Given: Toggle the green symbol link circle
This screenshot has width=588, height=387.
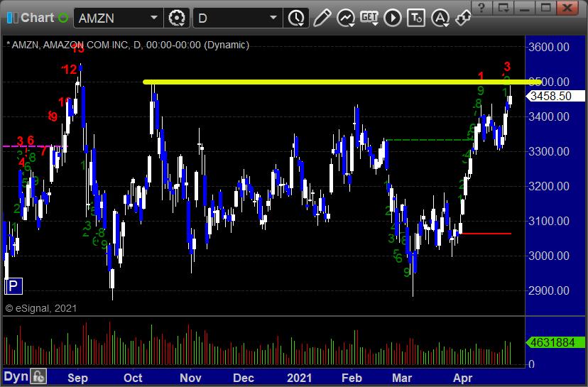Looking at the screenshot, I should 63,18.
